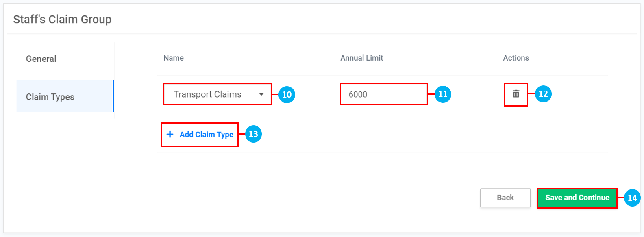
Task: Select the Claim Types tab
Action: 50,97
